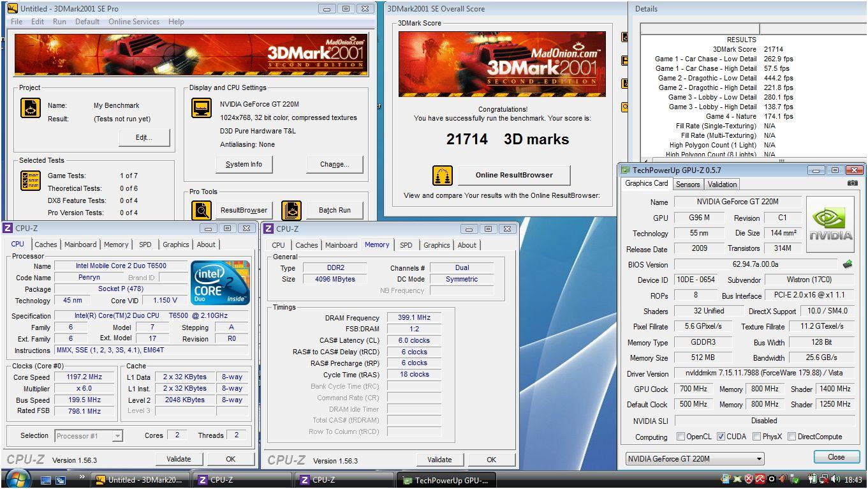Click the Close button in GPU-Z
868x489 pixels.
pyautogui.click(x=836, y=457)
